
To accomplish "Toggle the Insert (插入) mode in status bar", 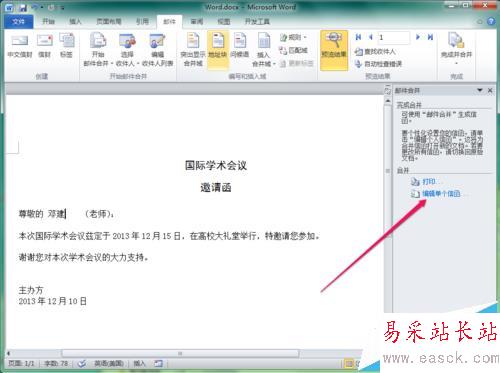I will coord(139,363).
